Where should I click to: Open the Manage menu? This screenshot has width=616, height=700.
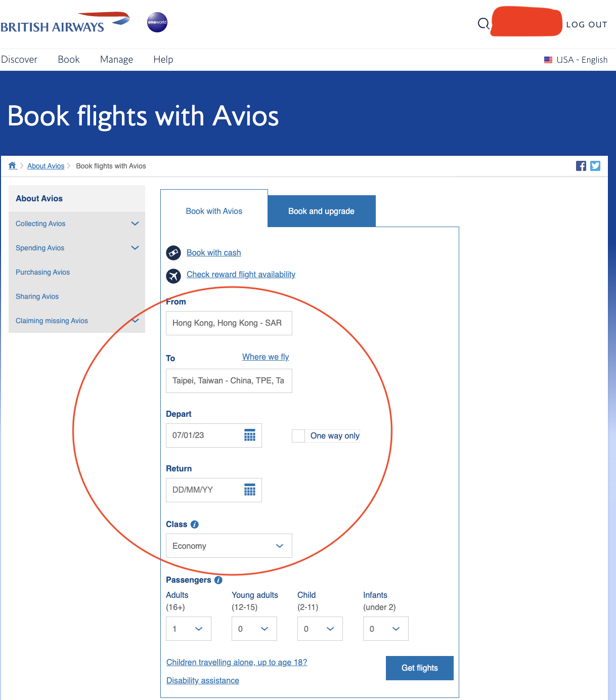pos(116,60)
